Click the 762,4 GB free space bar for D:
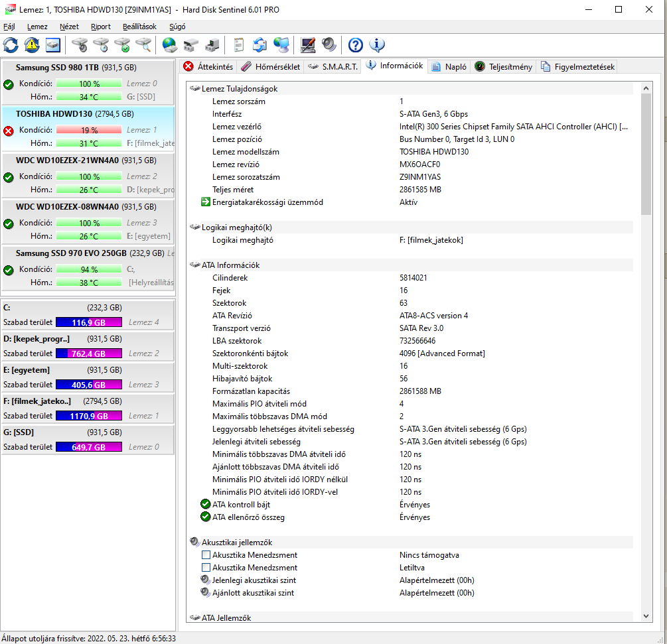667x644 pixels. (89, 354)
